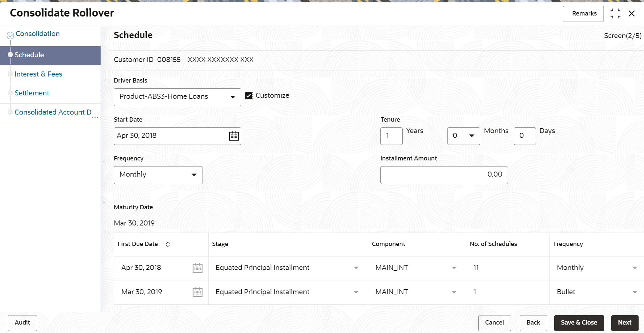Go to Settlement step

pos(32,93)
